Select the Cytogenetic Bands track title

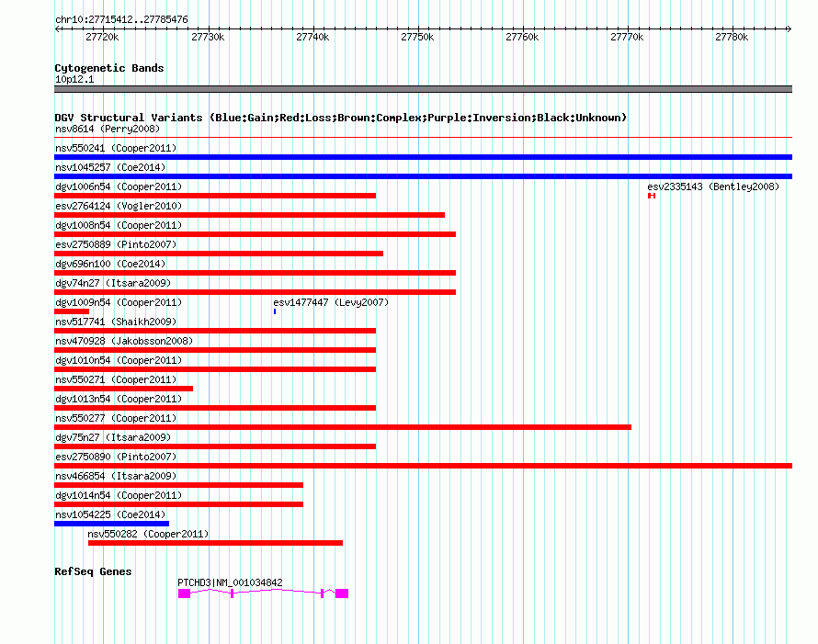click(x=109, y=68)
